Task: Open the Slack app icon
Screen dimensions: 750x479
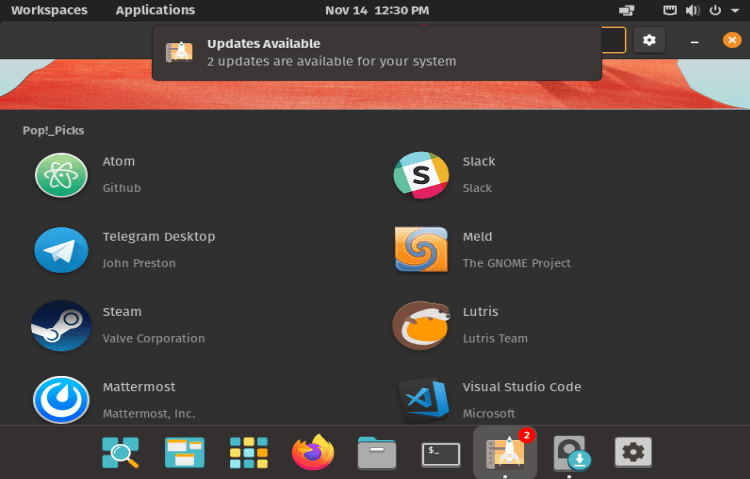Action: pos(421,175)
